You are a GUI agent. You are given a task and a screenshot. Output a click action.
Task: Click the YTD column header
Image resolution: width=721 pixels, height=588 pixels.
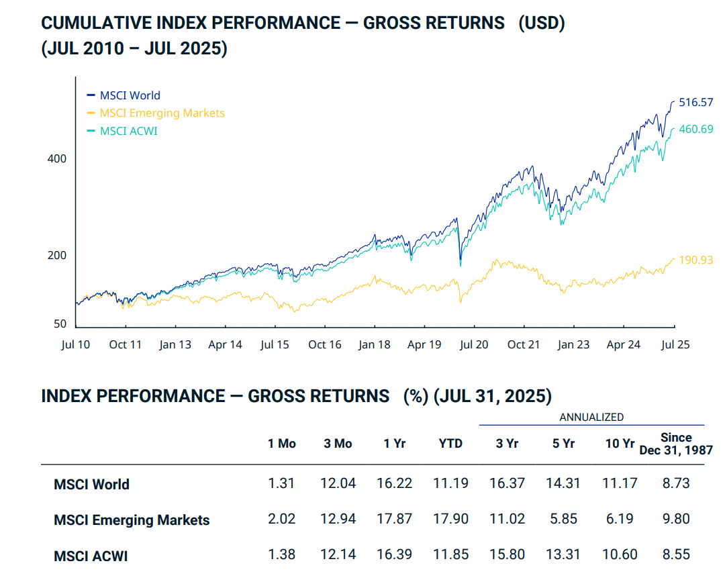[450, 444]
